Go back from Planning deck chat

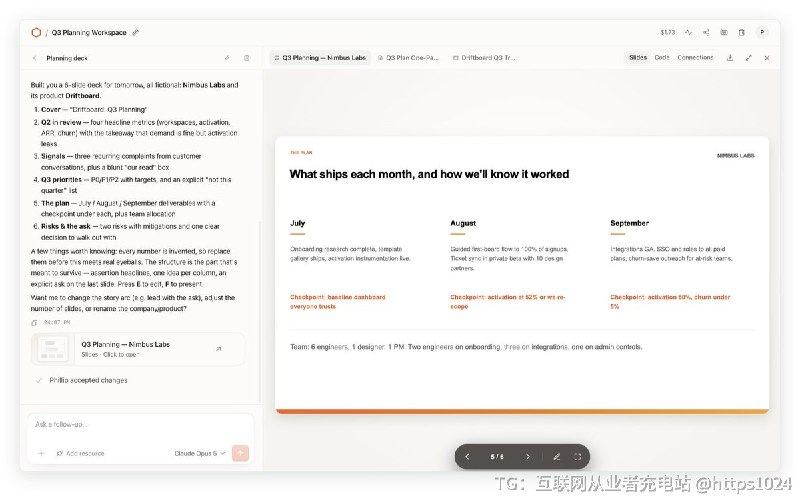click(x=35, y=58)
